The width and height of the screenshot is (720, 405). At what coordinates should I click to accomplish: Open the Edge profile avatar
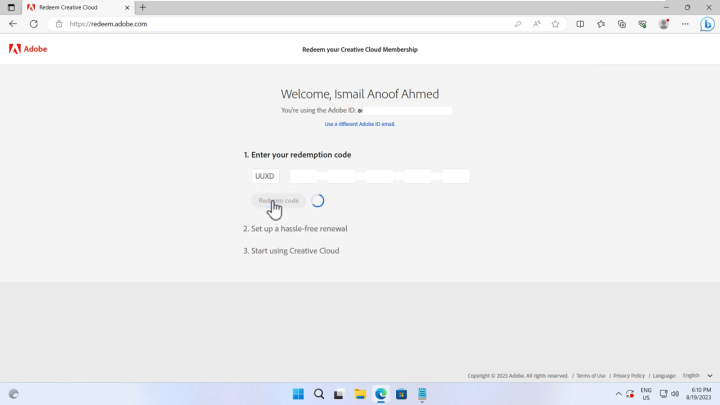(664, 24)
